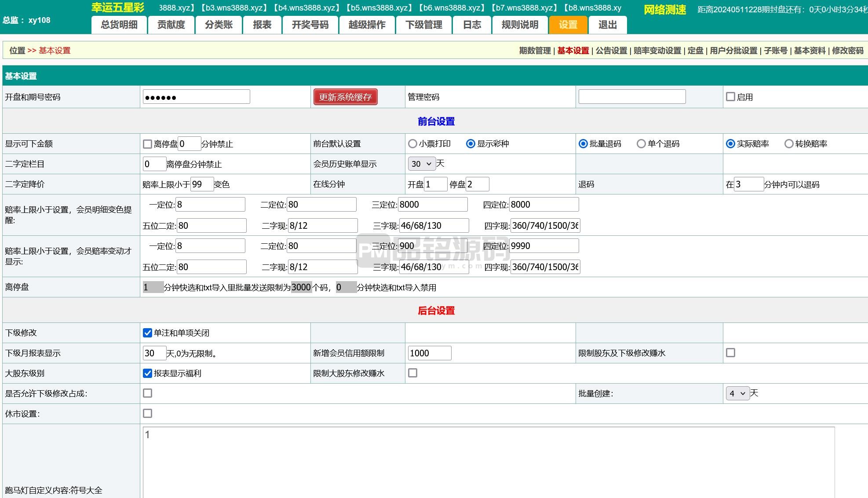Uncheck 单注和单项关闭 checkbox

148,333
